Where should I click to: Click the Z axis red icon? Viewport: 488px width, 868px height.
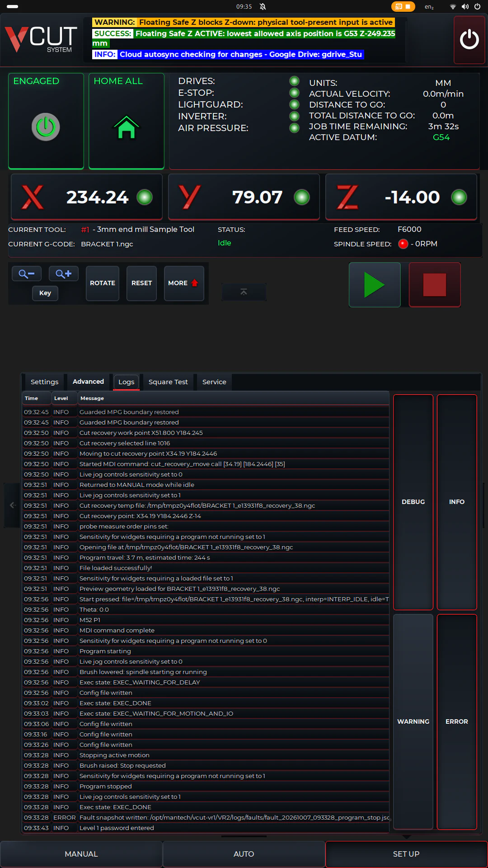[x=347, y=197]
